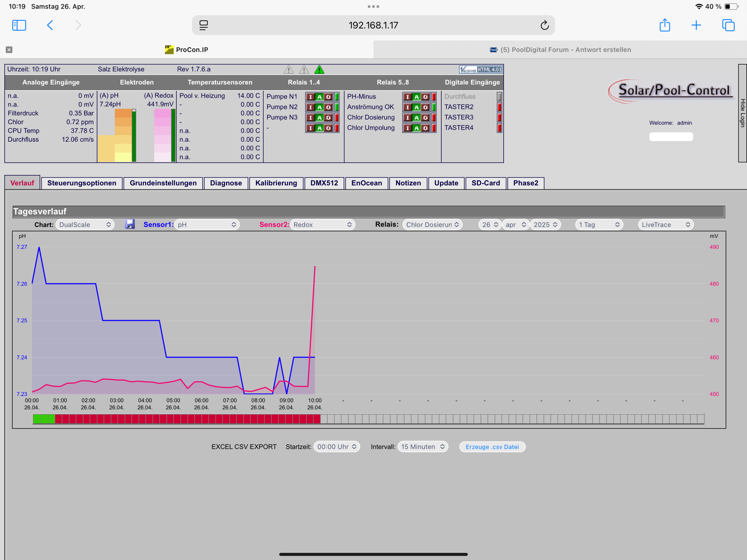Open the Sensor2 Redox dropdown
The image size is (747, 560).
coord(323,225)
